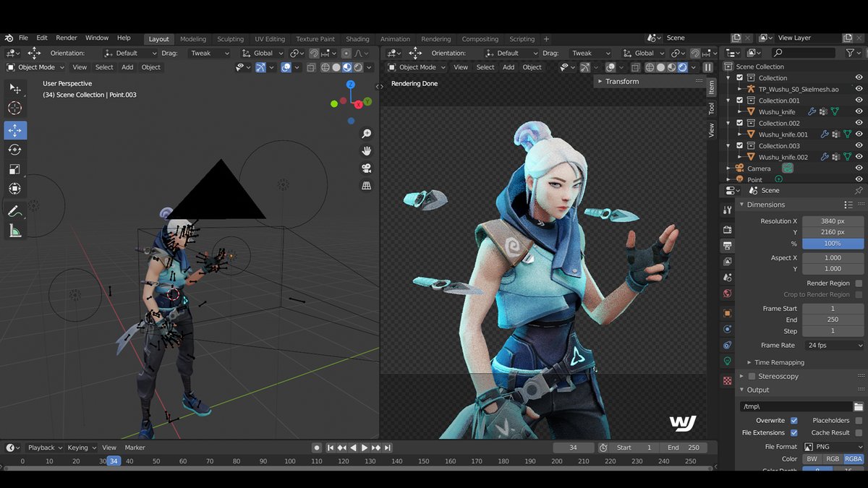Toggle File Extensions checkbox
This screenshot has height=488, width=868.
pyautogui.click(x=794, y=432)
